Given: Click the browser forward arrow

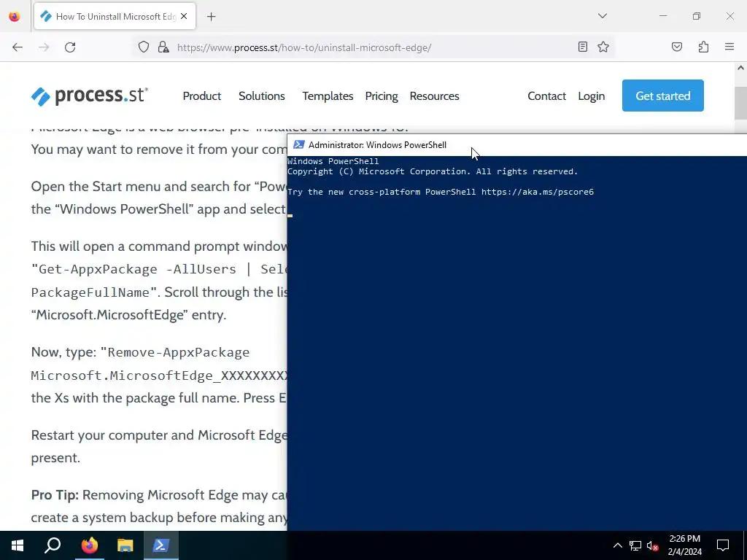Looking at the screenshot, I should click(x=44, y=47).
